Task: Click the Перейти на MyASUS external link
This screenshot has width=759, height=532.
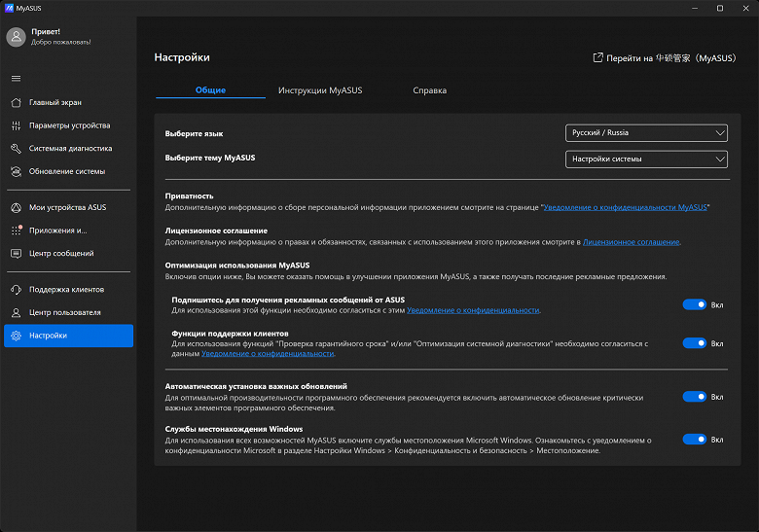Action: [x=665, y=58]
